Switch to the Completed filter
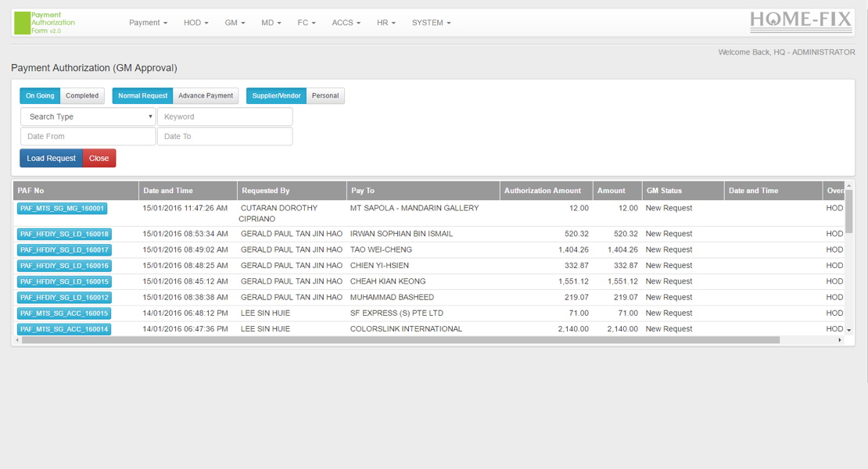Viewport: 868px width, 469px height. click(x=82, y=95)
